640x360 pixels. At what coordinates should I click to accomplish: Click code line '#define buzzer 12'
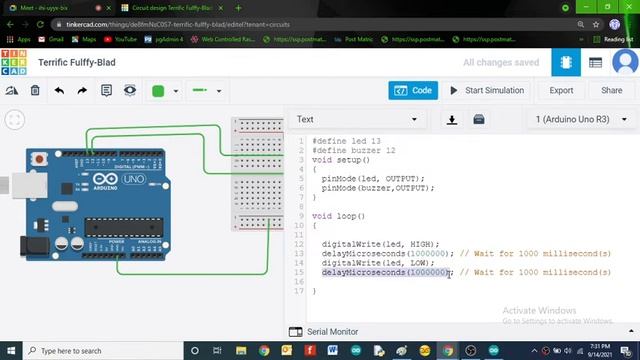[x=353, y=151]
